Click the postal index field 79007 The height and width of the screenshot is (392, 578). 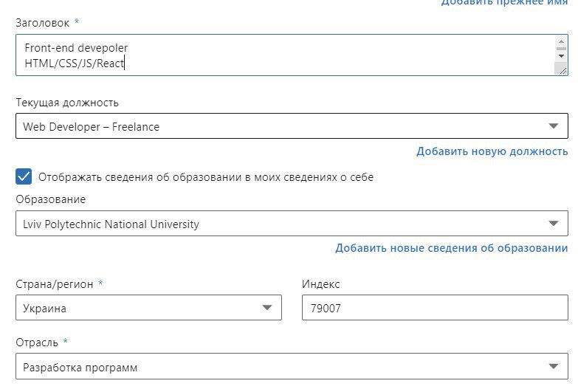click(x=435, y=308)
